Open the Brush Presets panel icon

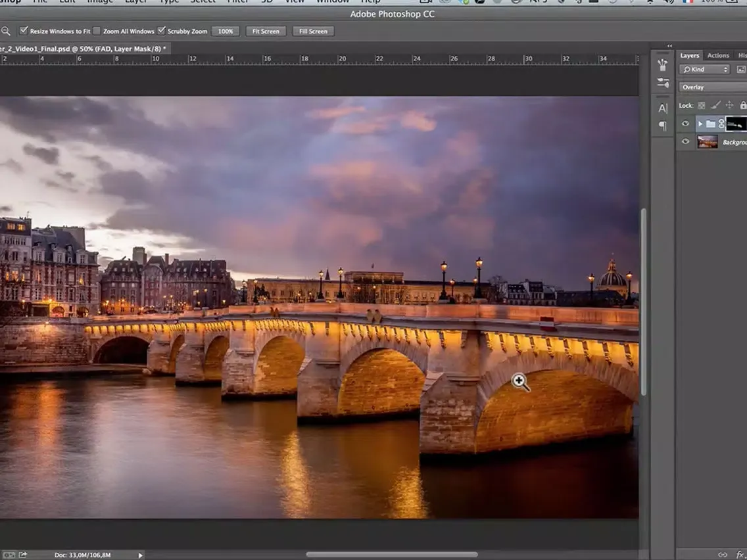coord(662,65)
